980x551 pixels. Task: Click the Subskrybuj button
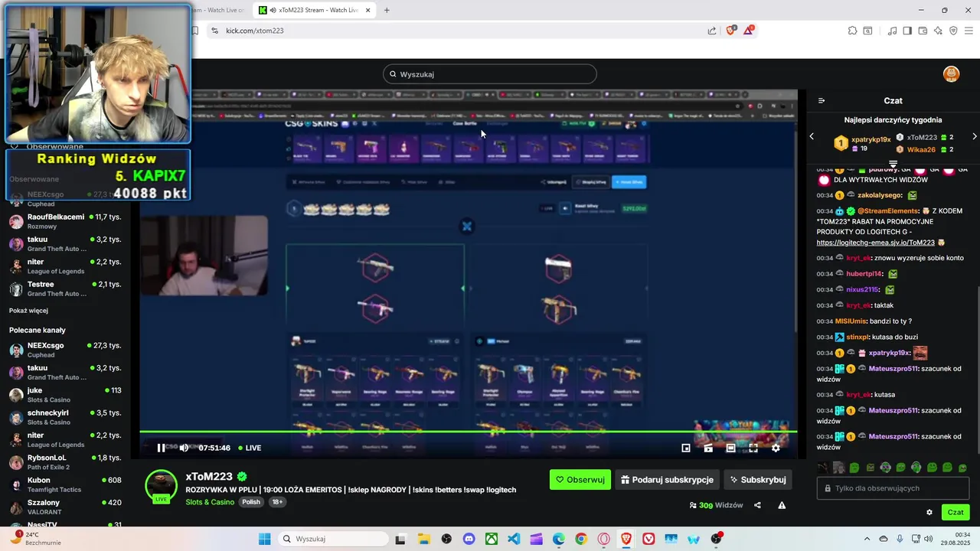tap(758, 480)
